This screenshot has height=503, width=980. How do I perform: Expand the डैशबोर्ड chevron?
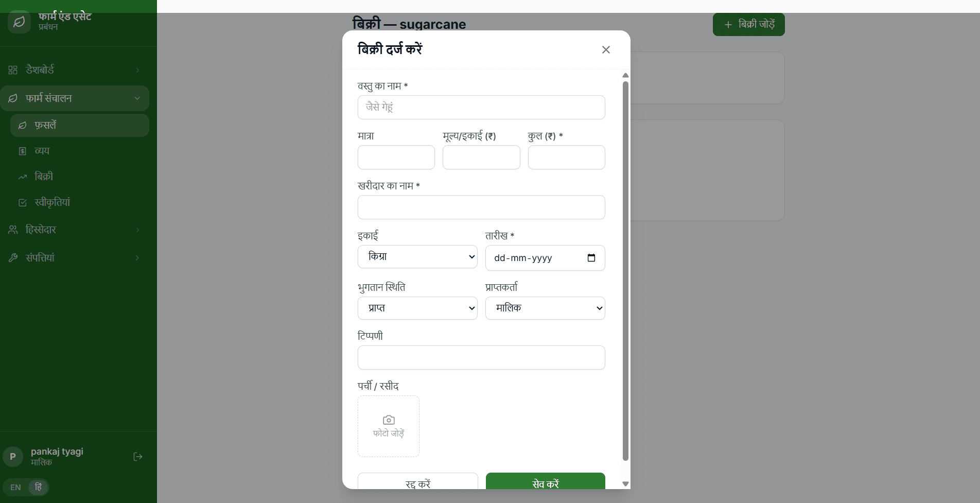click(137, 70)
